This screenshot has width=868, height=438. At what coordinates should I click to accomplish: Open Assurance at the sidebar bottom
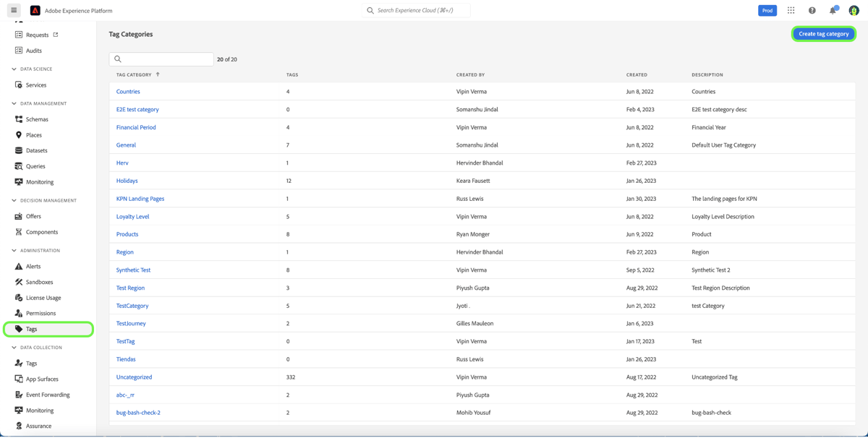tap(18, 426)
